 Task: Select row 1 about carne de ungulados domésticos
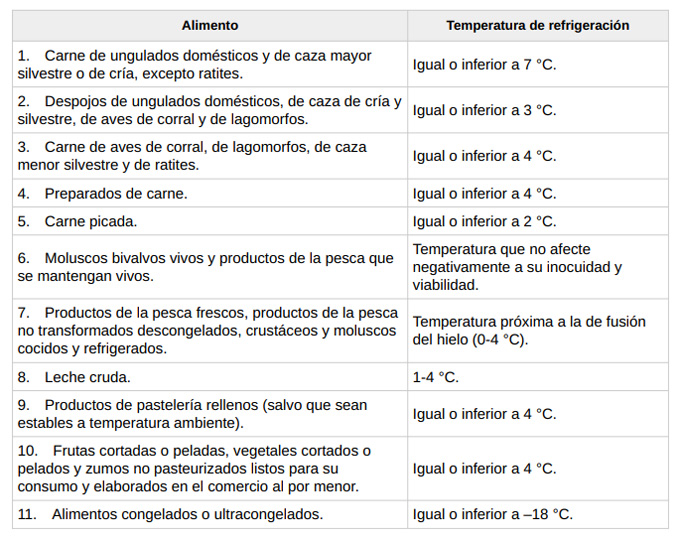(196, 64)
